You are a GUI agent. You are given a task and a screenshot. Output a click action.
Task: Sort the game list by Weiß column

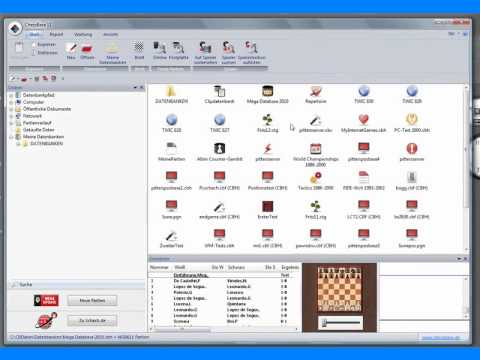[x=180, y=267]
